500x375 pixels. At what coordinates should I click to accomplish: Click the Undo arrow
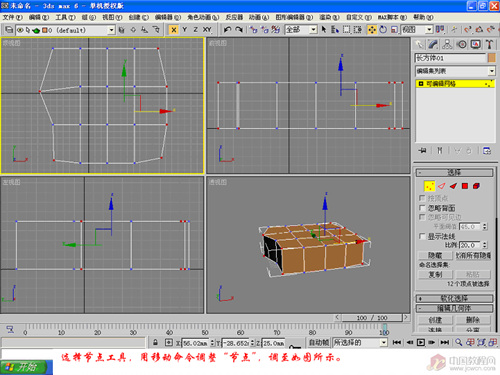[x=227, y=30]
